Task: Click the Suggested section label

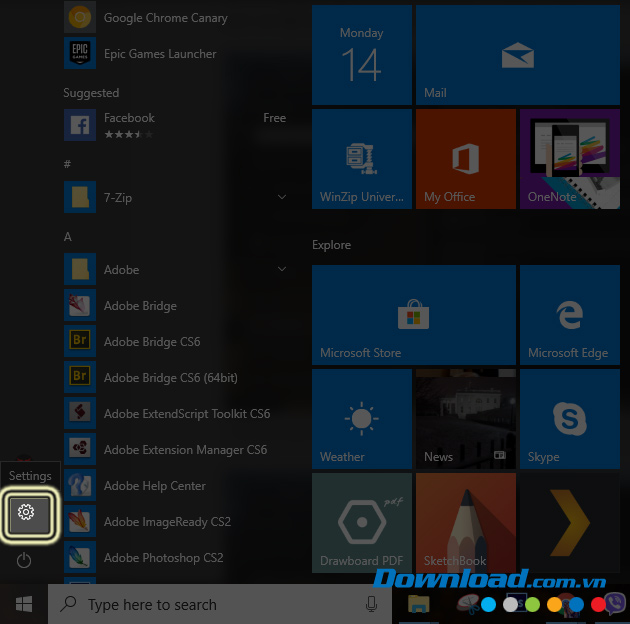Action: tap(91, 93)
